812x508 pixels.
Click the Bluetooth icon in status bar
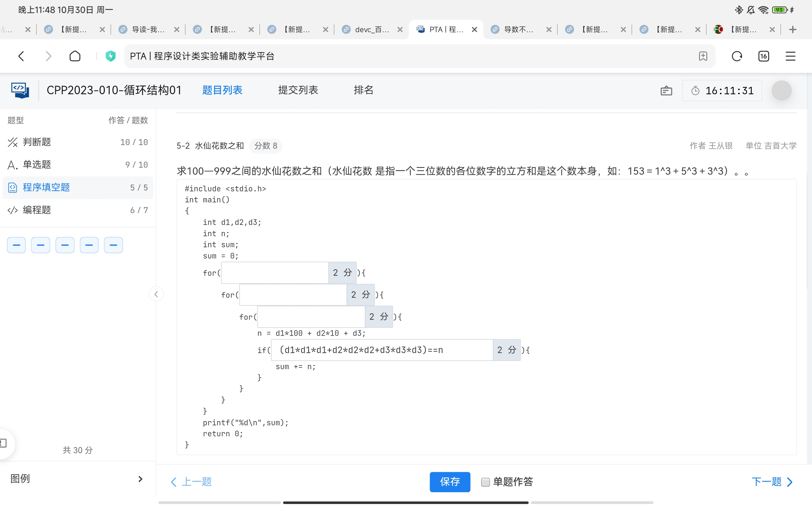[738, 10]
